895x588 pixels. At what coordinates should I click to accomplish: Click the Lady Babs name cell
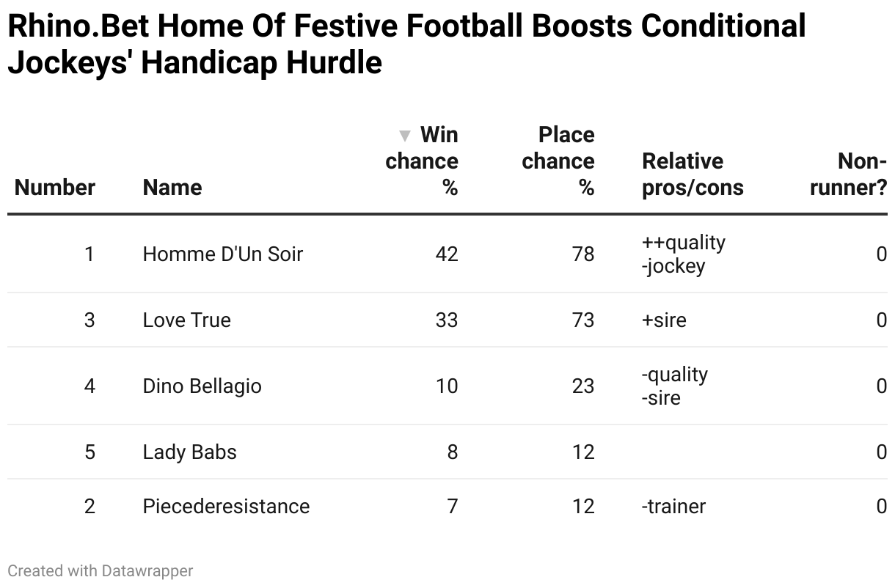click(190, 452)
